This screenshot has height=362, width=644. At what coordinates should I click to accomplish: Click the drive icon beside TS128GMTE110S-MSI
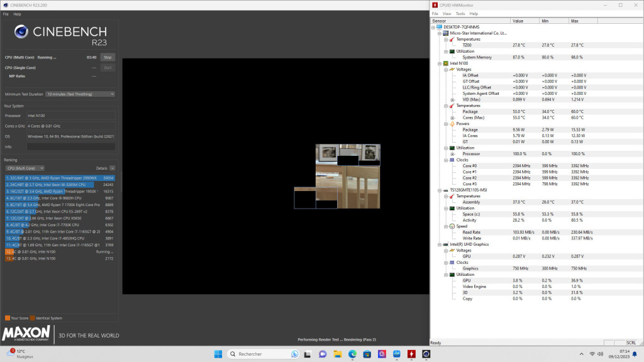pyautogui.click(x=446, y=190)
